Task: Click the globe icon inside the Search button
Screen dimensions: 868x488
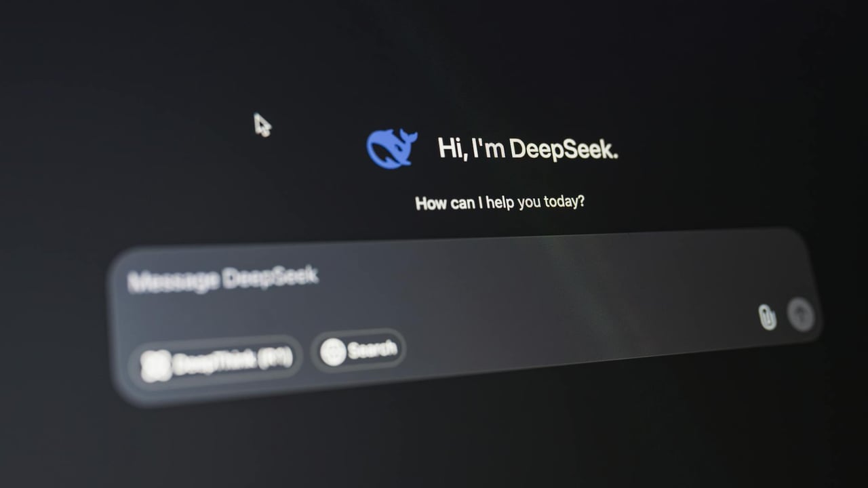Action: [x=333, y=350]
